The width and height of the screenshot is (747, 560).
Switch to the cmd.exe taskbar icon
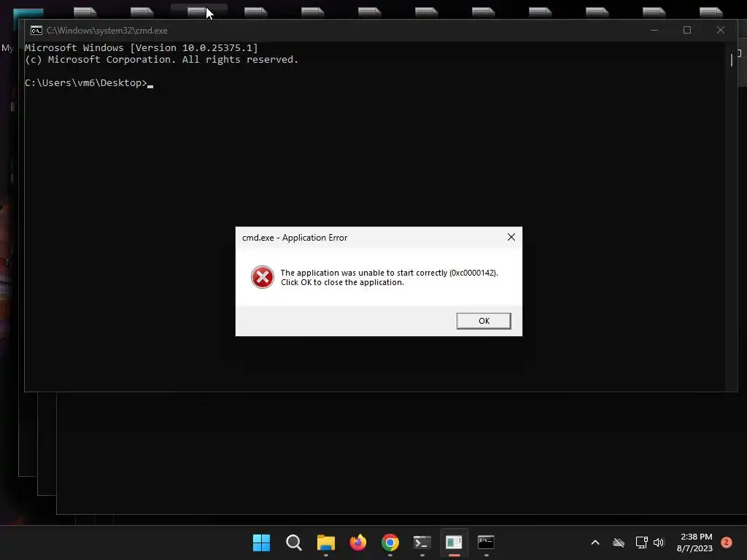486,542
